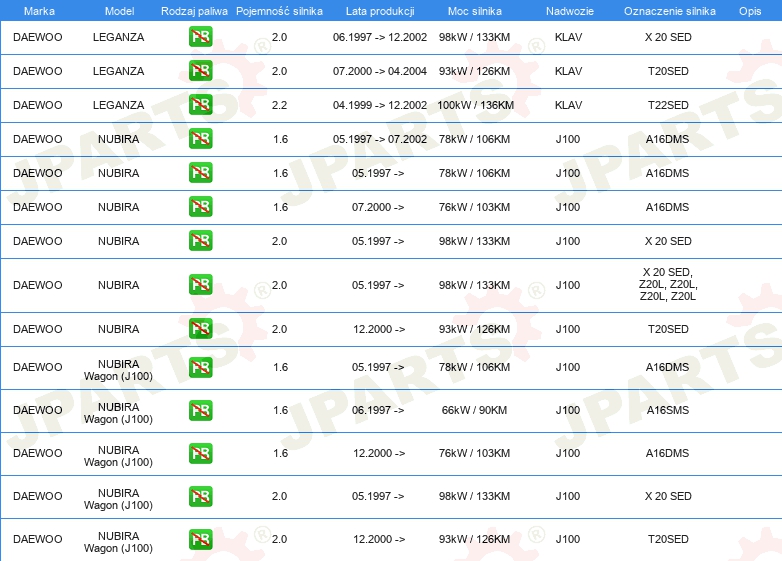Select the Rodzaj paliwa column header
Viewport: 782px width, 561px height.
pyautogui.click(x=194, y=10)
